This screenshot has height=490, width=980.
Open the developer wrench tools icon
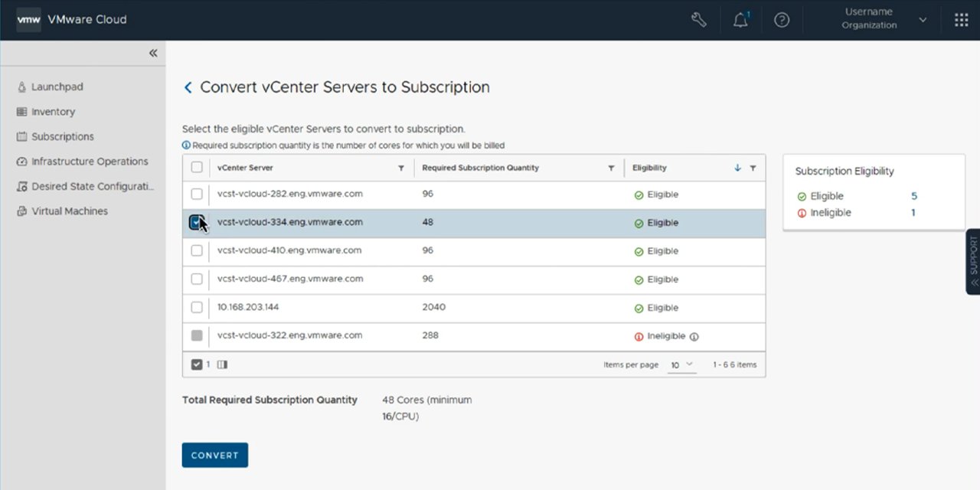click(x=699, y=20)
